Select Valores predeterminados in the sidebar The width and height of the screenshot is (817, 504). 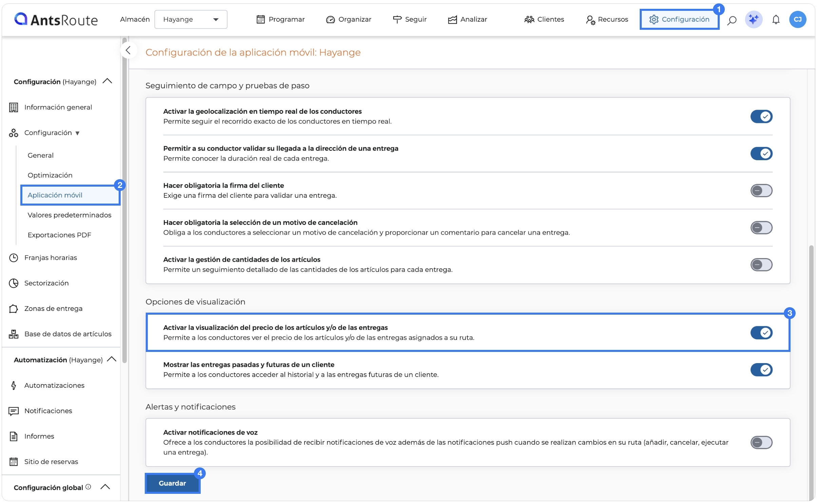(69, 215)
